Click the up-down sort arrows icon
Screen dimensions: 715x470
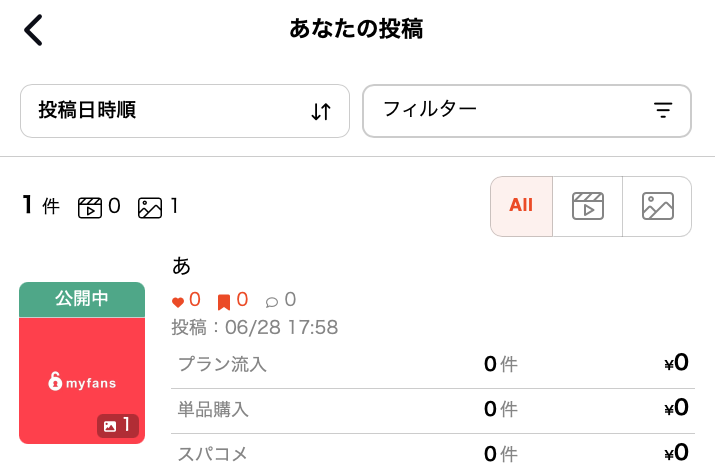321,111
